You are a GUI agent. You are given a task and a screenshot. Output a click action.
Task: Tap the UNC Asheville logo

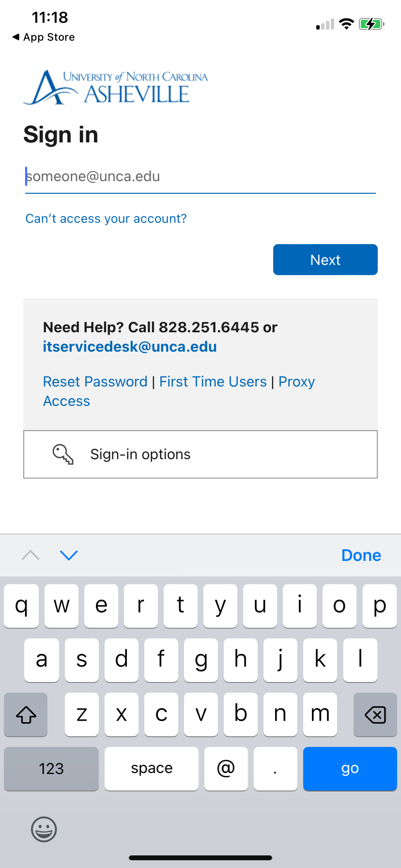(x=116, y=88)
